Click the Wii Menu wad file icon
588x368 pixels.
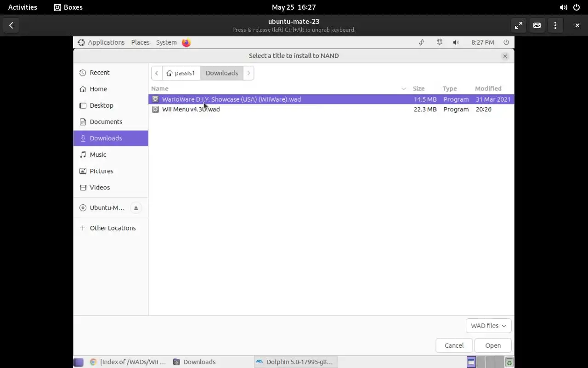point(155,109)
